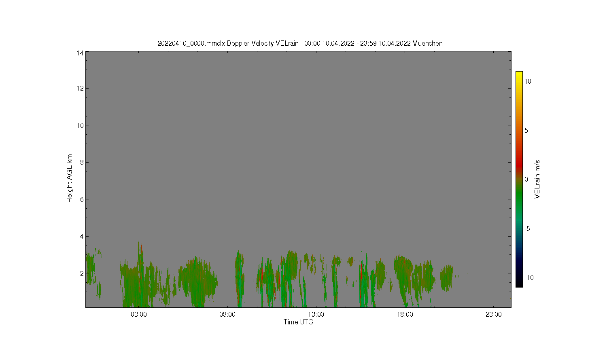This screenshot has height=364, width=607.
Task: Click the height tick label 6
Action: (x=82, y=199)
